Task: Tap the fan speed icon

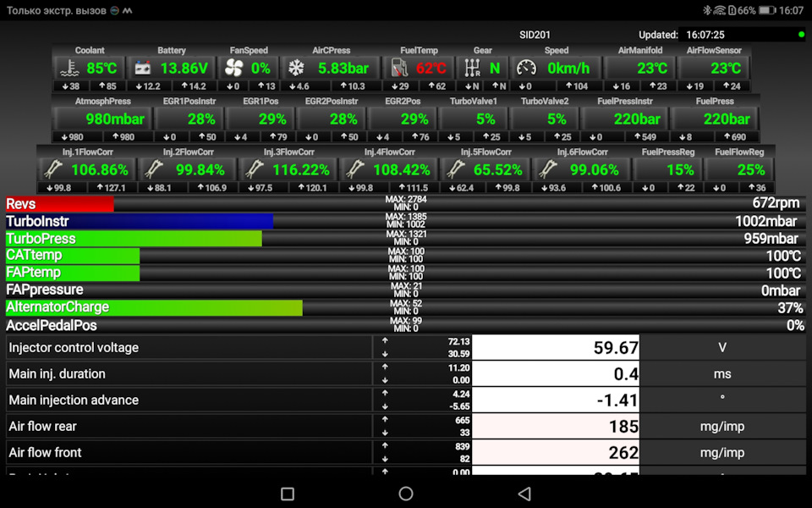Action: 234,68
